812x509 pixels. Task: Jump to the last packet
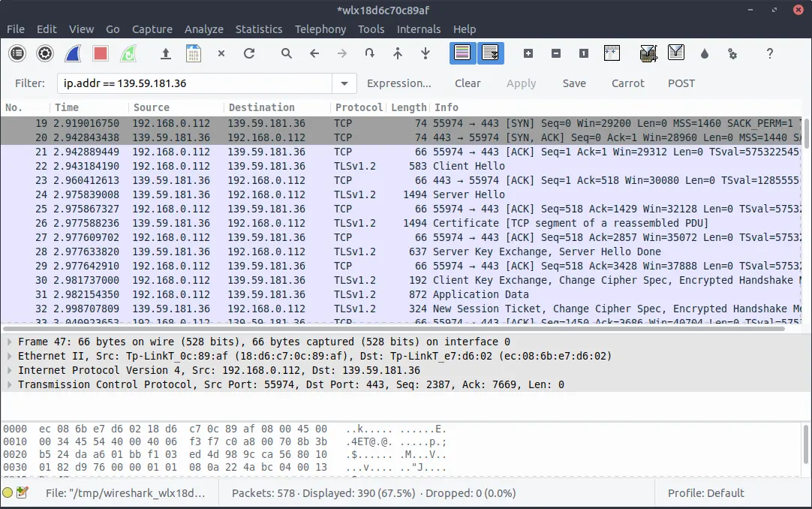[425, 53]
